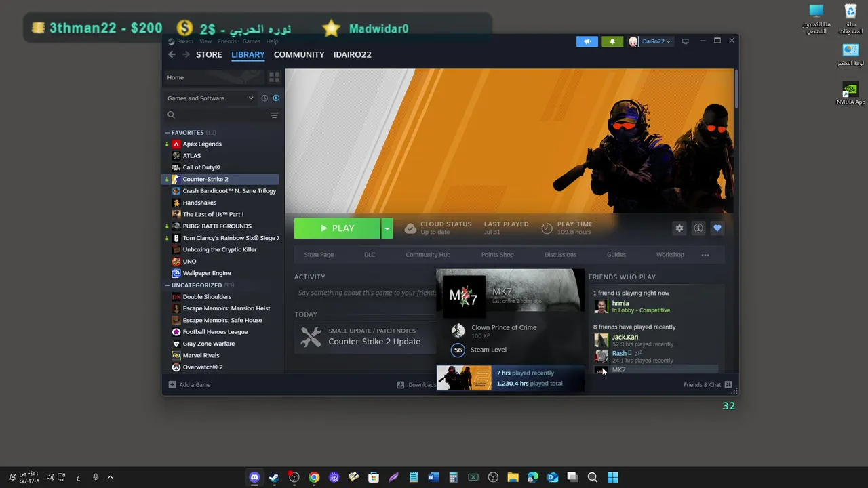
Task: Click the game info icon
Action: point(698,228)
